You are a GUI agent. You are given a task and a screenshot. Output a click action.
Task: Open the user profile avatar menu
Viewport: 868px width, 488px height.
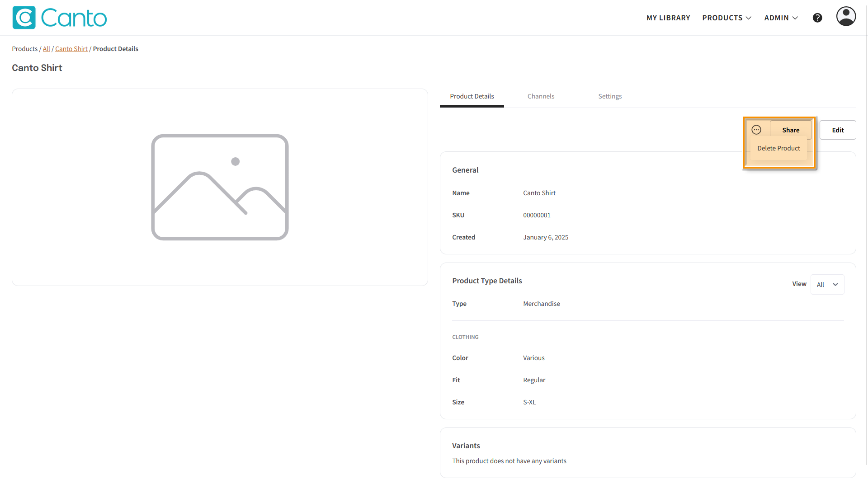[x=846, y=16]
